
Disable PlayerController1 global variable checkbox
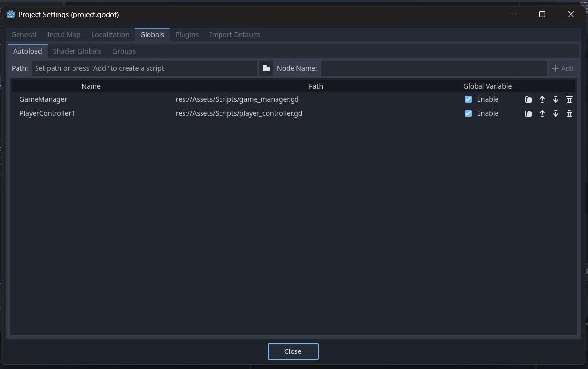pos(468,113)
